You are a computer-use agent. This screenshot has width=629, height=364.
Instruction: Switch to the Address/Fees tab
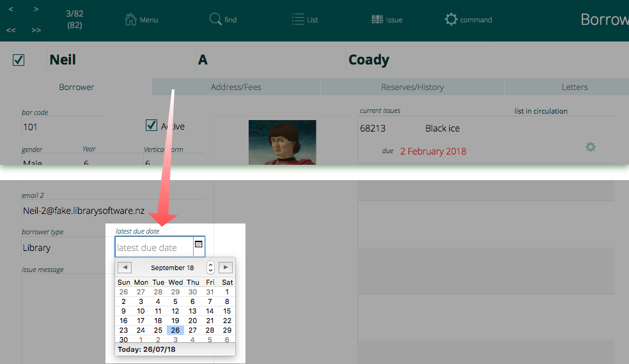click(236, 87)
